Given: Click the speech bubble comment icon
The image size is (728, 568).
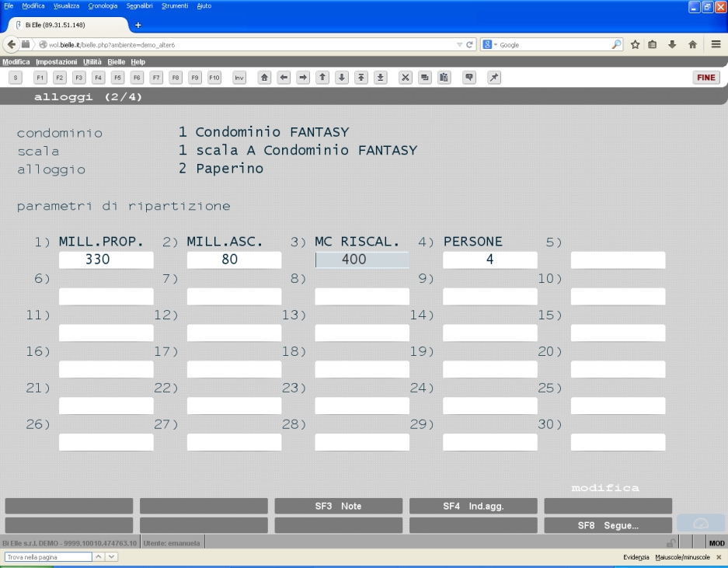Looking at the screenshot, I should click(x=469, y=78).
